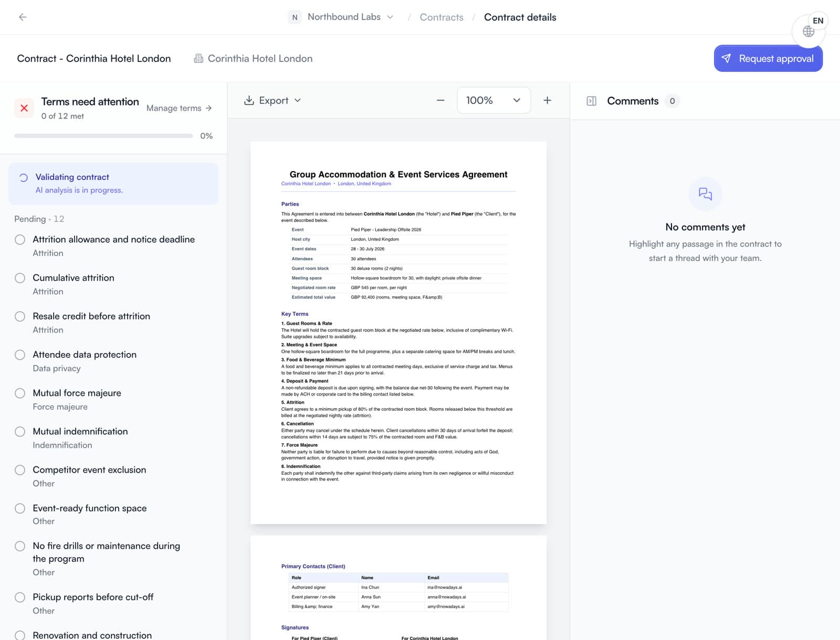840x640 pixels.
Task: Click the empty comments chat bubble icon
Action: (x=705, y=194)
